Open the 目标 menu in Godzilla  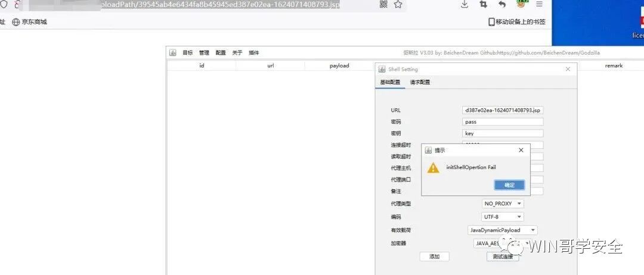pos(188,53)
